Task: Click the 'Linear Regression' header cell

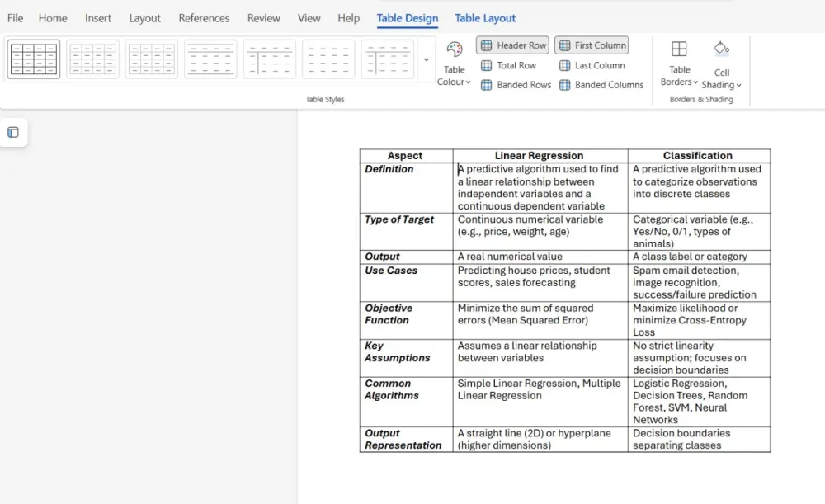Action: pyautogui.click(x=539, y=156)
